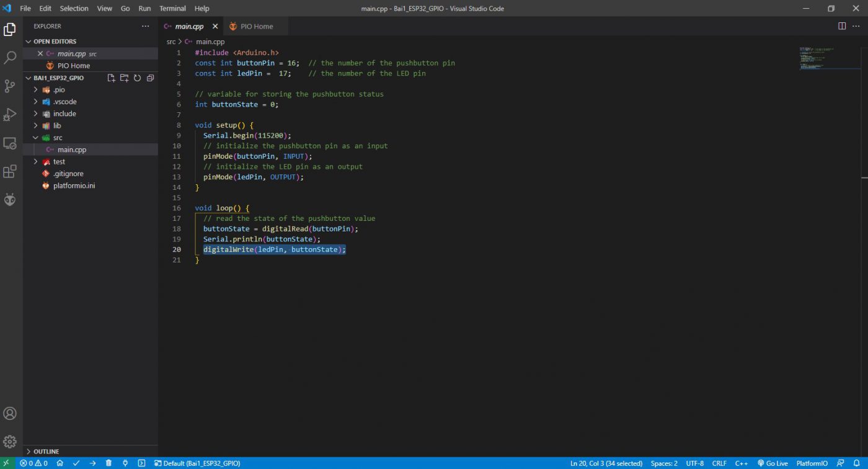Click the PlatformIO Build checkmark in status bar

tap(76, 463)
